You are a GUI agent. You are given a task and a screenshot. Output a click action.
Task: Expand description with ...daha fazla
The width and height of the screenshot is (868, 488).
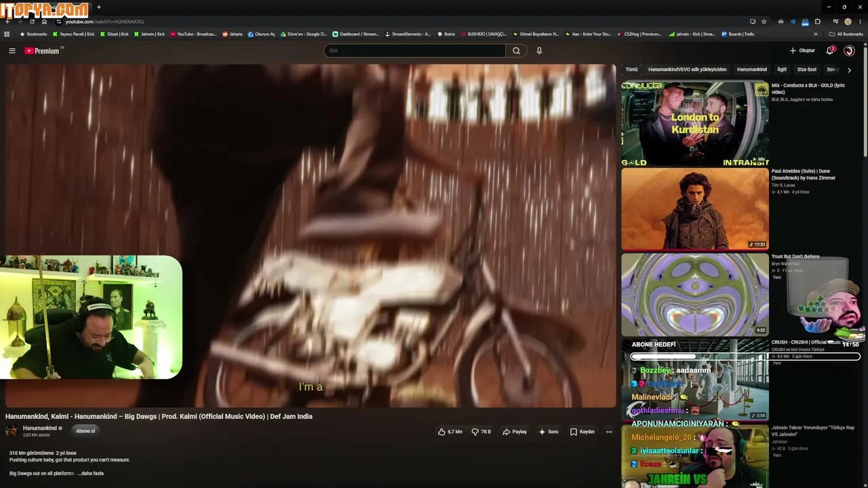[92, 473]
